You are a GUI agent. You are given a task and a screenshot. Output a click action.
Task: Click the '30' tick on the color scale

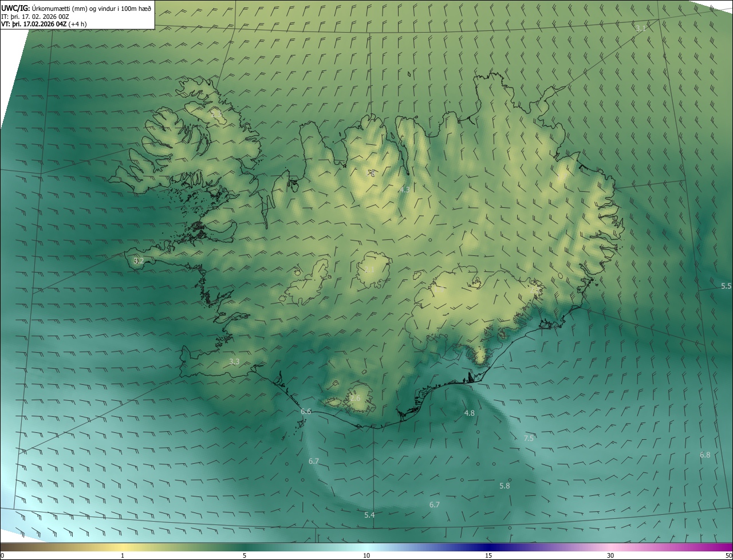(x=610, y=555)
